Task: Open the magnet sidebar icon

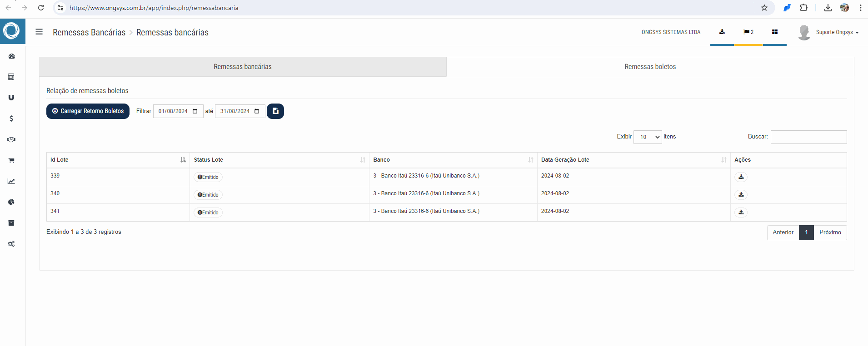Action: pyautogui.click(x=11, y=98)
